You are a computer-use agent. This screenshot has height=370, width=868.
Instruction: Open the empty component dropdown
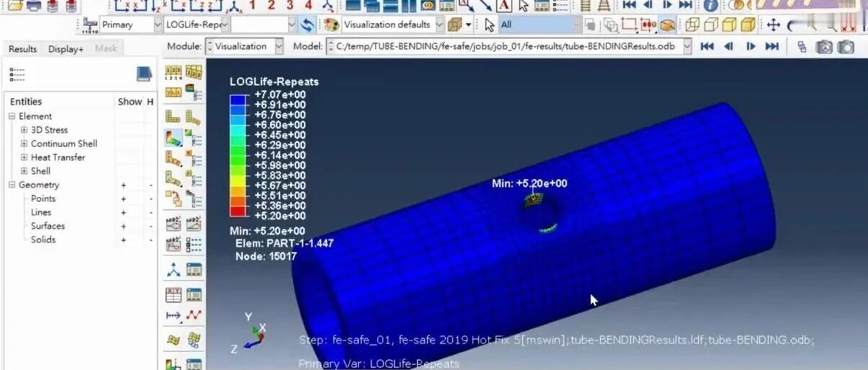292,25
